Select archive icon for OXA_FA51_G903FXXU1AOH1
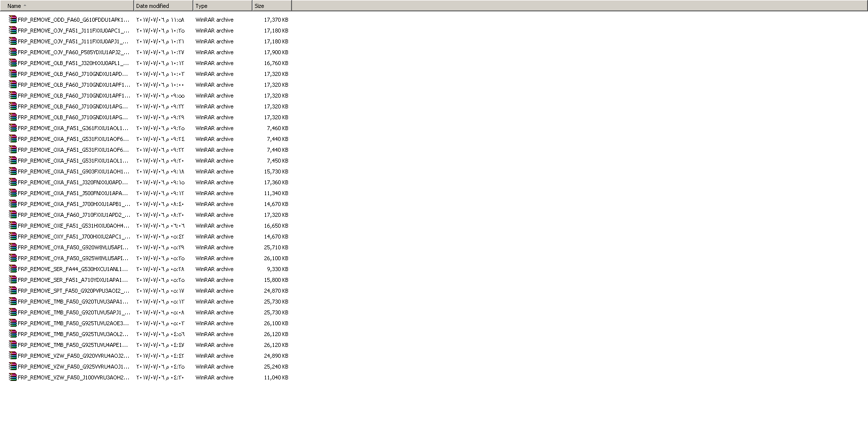868x442 pixels. [13, 171]
